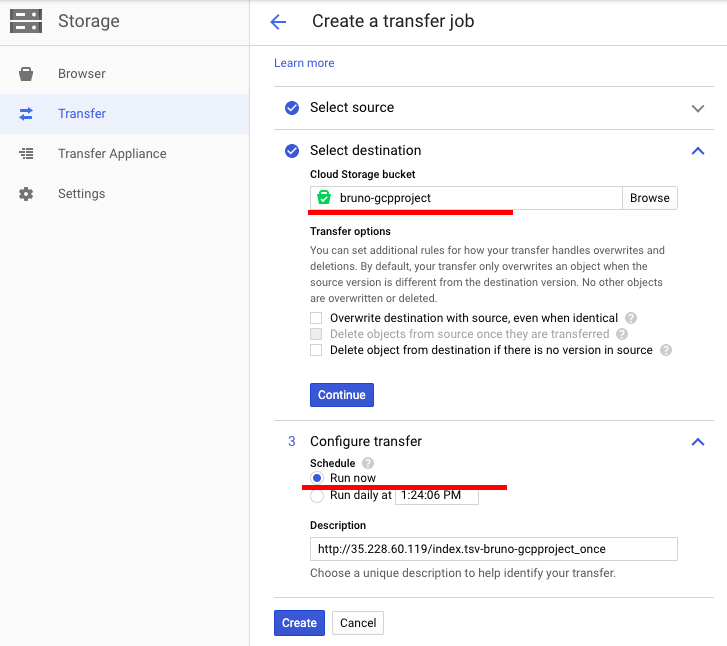The width and height of the screenshot is (727, 646).
Task: Click the Transfer Appliance sidebar icon
Action: point(26,154)
